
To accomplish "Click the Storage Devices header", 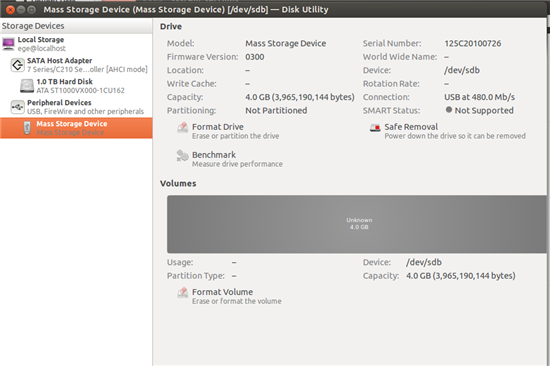I will click(x=76, y=26).
